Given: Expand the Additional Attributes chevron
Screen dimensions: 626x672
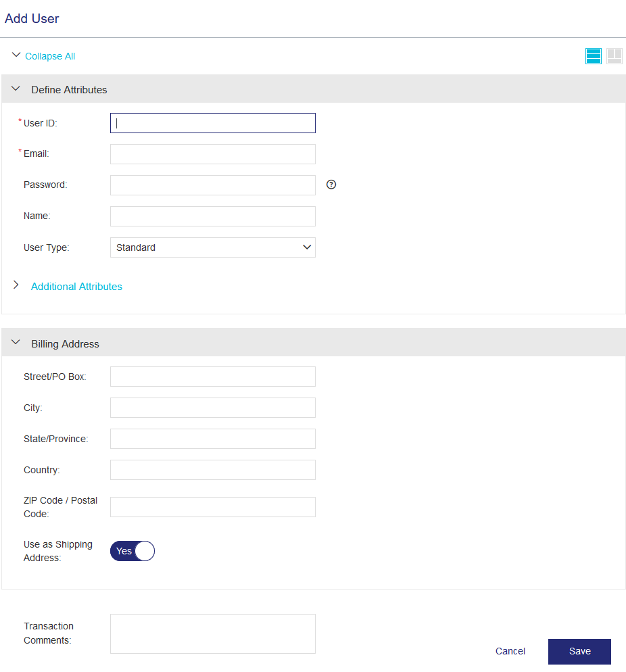Looking at the screenshot, I should [x=16, y=286].
